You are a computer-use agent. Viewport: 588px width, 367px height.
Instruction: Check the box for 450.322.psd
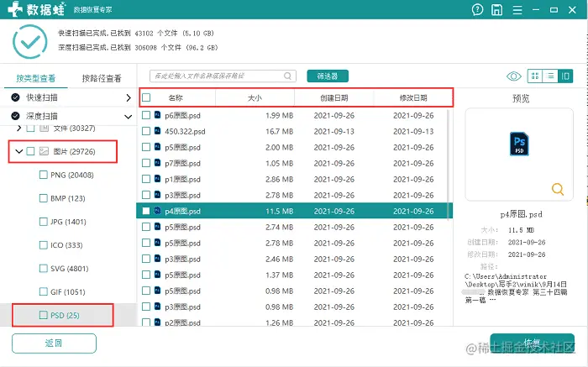point(146,131)
